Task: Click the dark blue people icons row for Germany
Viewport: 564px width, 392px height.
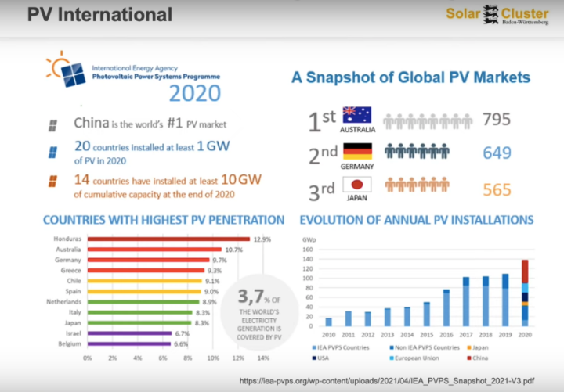Action: tap(417, 151)
